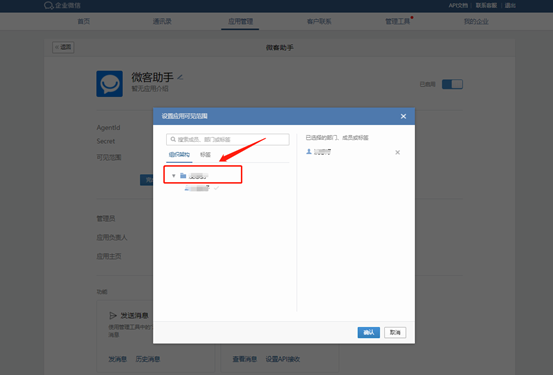
Task: Click the department folder icon in tree
Action: (x=183, y=175)
